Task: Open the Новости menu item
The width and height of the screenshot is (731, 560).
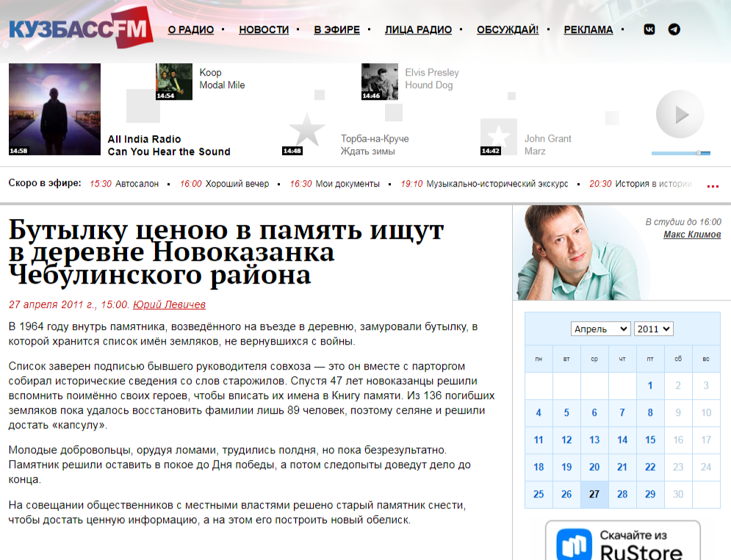Action: [x=264, y=30]
